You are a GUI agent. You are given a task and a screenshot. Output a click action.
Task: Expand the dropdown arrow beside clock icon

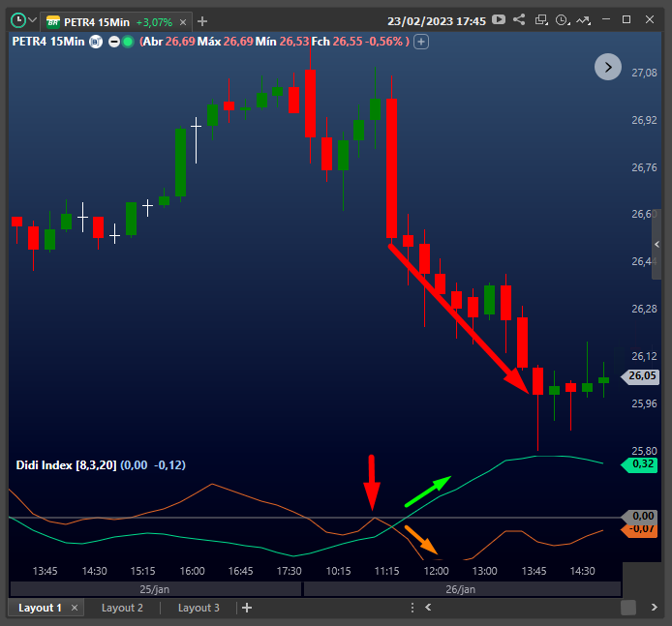(33, 20)
